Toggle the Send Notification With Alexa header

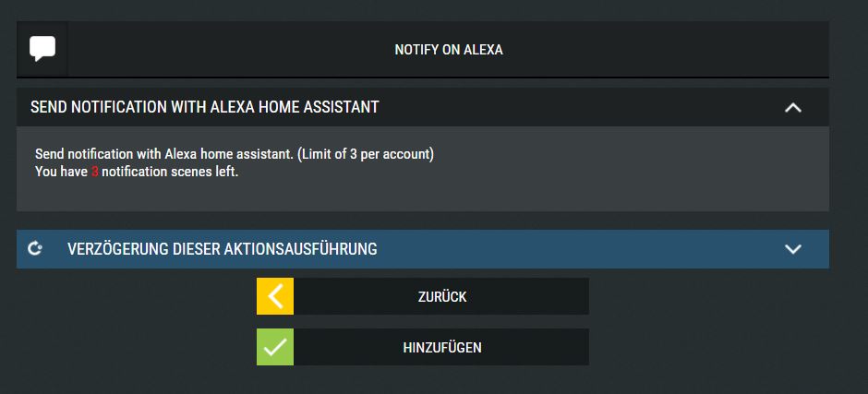click(423, 107)
